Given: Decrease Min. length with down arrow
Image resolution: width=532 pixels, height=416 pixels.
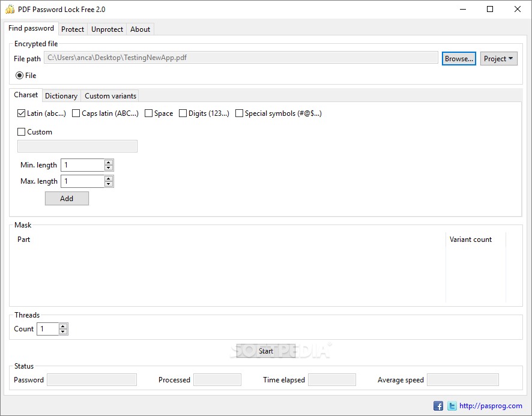Looking at the screenshot, I should coord(109,167).
